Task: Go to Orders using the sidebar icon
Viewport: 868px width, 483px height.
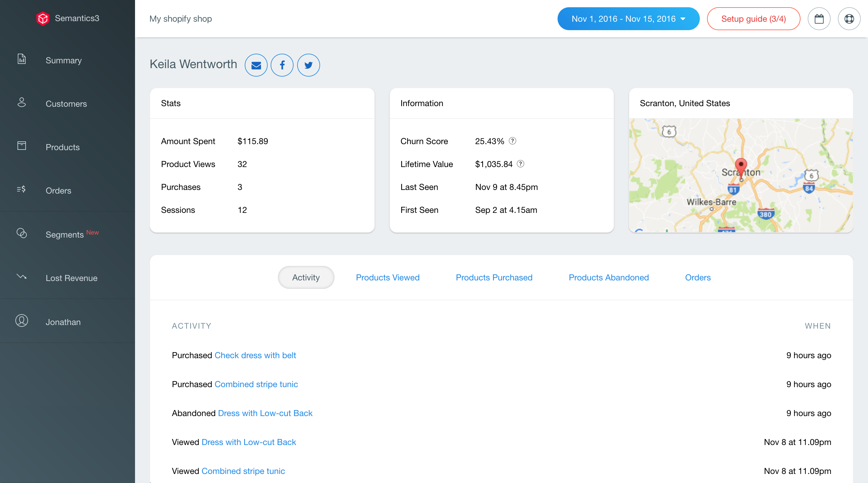Action: 21,190
